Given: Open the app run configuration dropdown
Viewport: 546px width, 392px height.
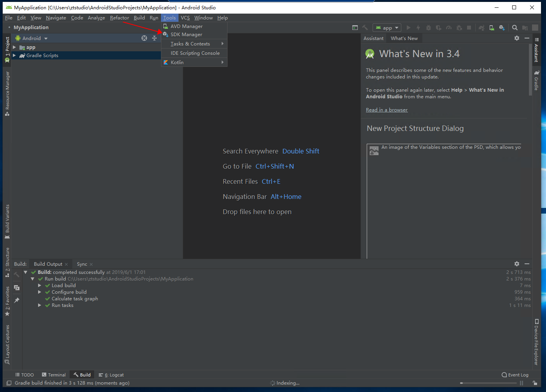Looking at the screenshot, I should tap(387, 28).
